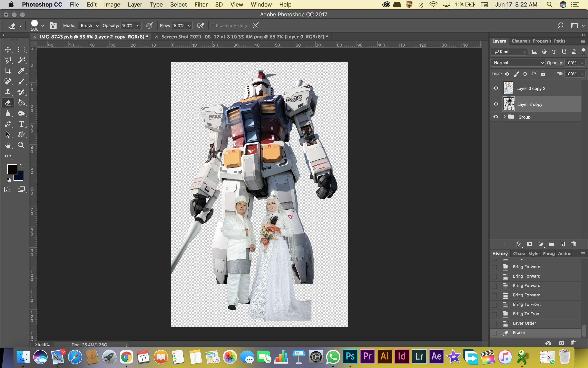Screen dimensions: 588x368
Task: Open the layer Fill dropdown arrow
Action: pos(582,74)
